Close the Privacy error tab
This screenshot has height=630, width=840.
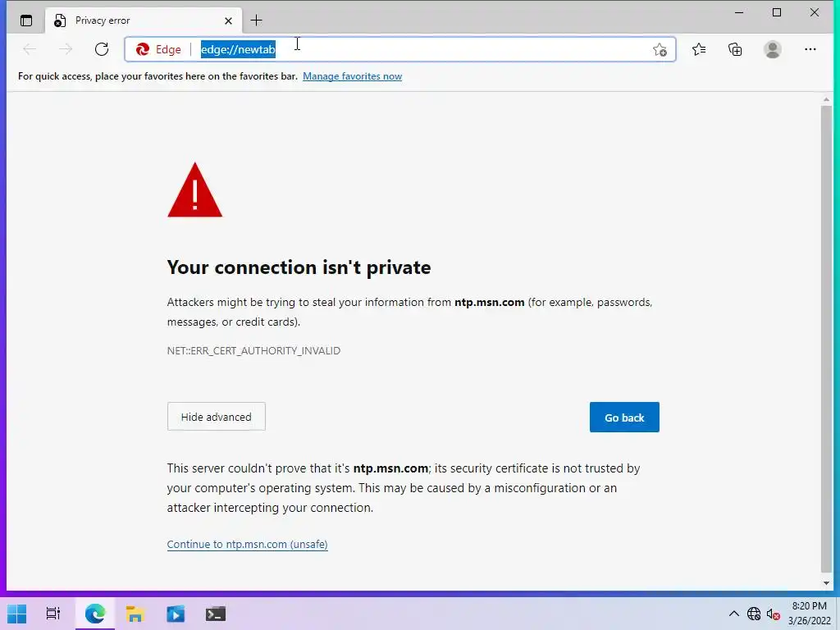pyautogui.click(x=228, y=21)
